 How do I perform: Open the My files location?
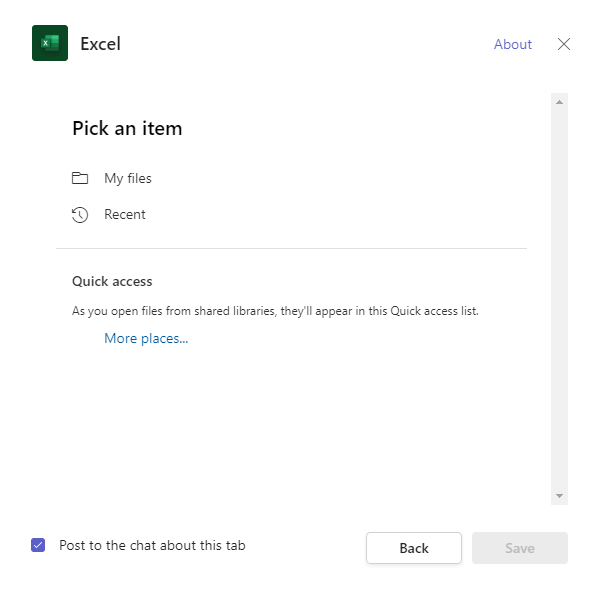pos(112,178)
